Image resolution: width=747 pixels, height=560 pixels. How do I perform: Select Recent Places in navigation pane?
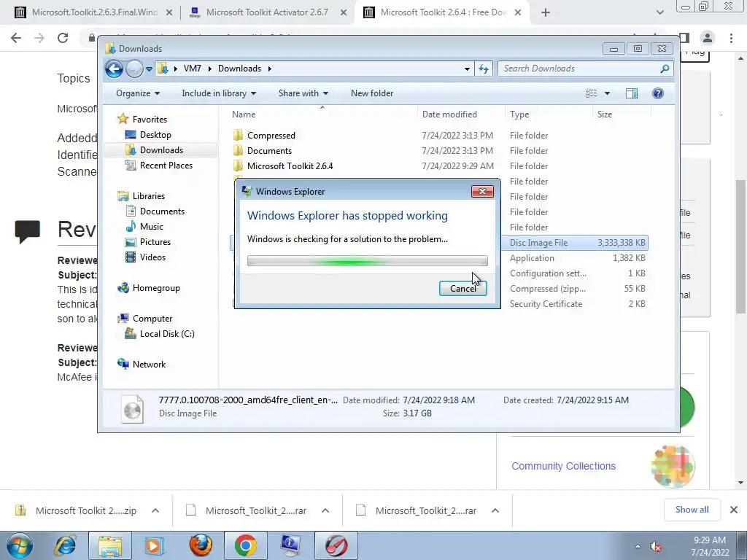(166, 166)
